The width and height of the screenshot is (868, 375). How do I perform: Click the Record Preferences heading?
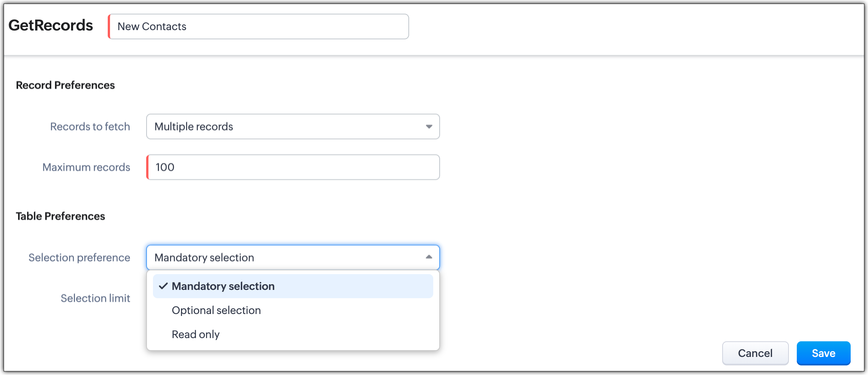click(65, 85)
